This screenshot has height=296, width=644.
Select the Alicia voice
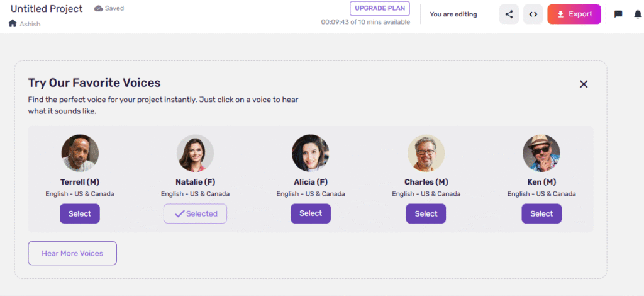tap(311, 213)
